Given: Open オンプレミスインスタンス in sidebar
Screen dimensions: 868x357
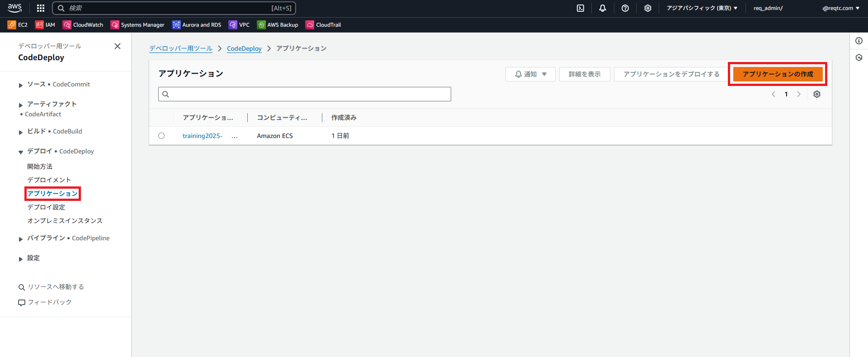Looking at the screenshot, I should (65, 221).
